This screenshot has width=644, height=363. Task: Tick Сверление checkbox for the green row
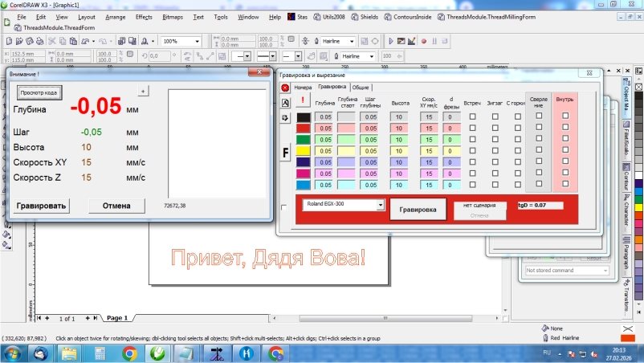click(539, 139)
